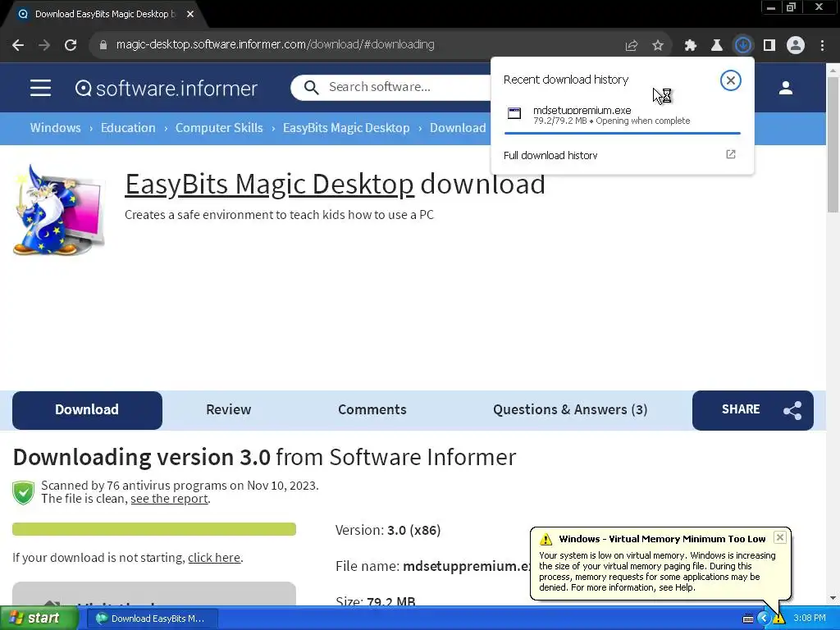Click the Download breadcrumb
The image size is (840, 630).
pos(458,128)
